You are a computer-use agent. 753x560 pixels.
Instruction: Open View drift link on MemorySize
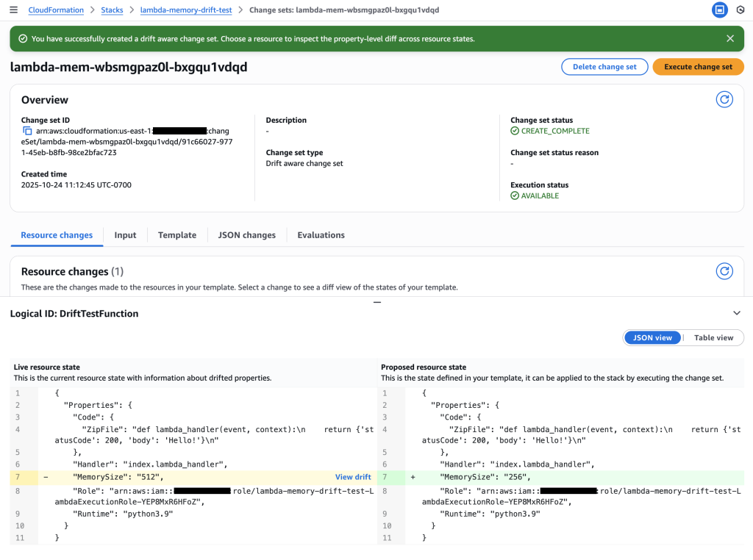[x=353, y=477]
